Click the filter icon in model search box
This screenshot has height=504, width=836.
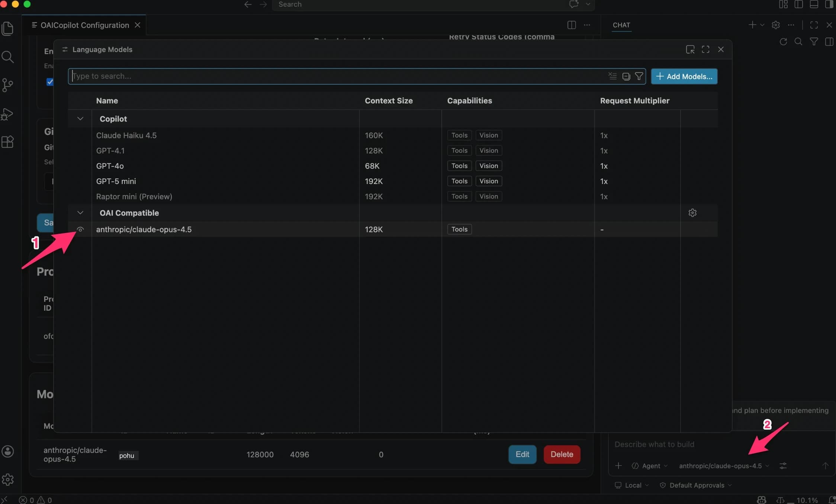pyautogui.click(x=639, y=76)
